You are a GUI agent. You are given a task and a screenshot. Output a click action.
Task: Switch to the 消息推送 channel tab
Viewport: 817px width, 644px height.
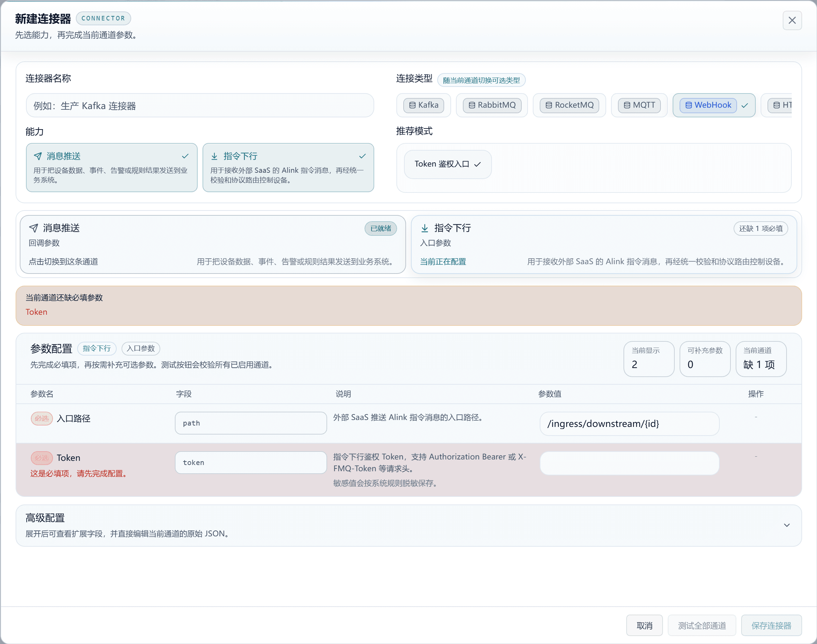[x=213, y=244]
